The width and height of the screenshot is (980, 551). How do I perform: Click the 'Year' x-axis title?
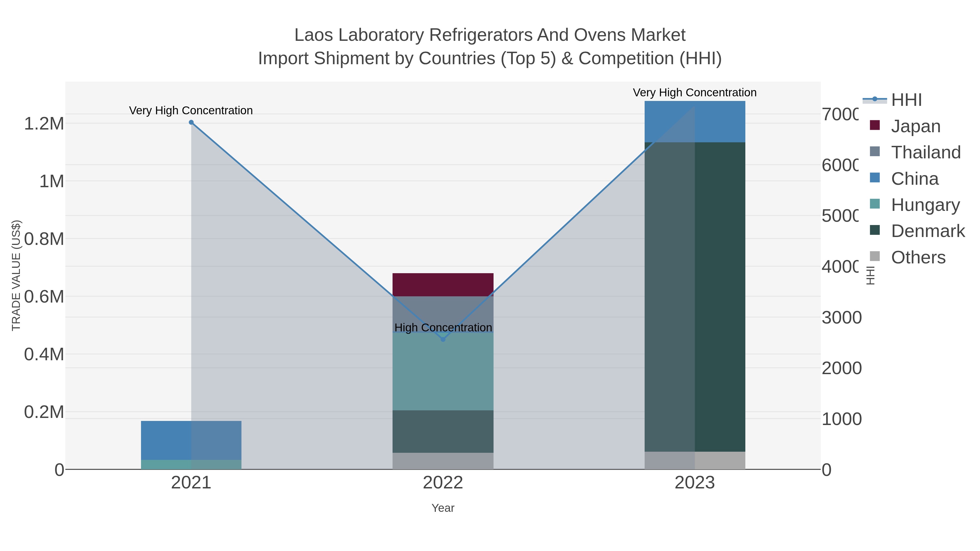pos(443,508)
